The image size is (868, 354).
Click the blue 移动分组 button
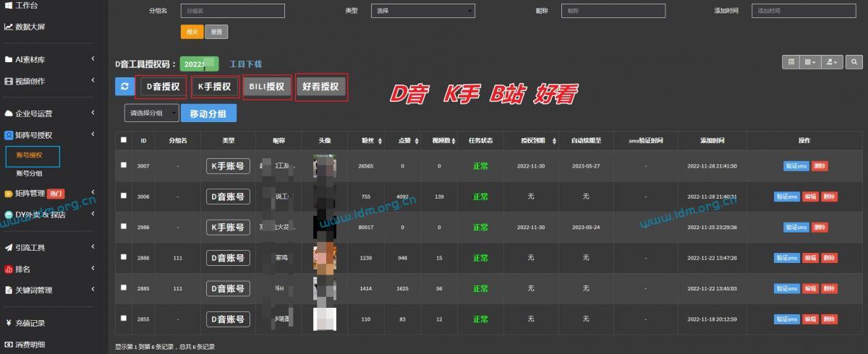click(x=208, y=113)
